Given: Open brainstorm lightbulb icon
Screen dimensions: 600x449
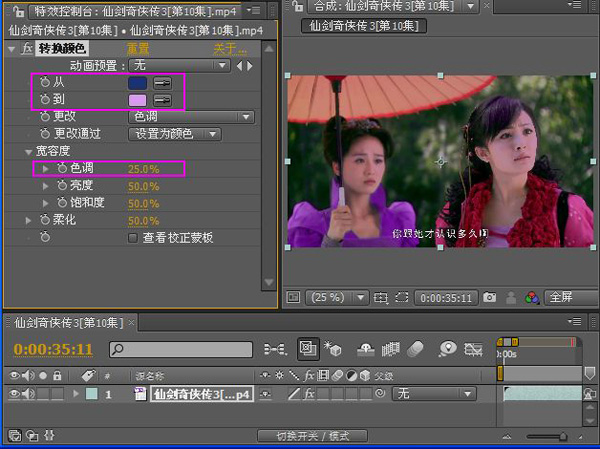Looking at the screenshot, I should [448, 349].
